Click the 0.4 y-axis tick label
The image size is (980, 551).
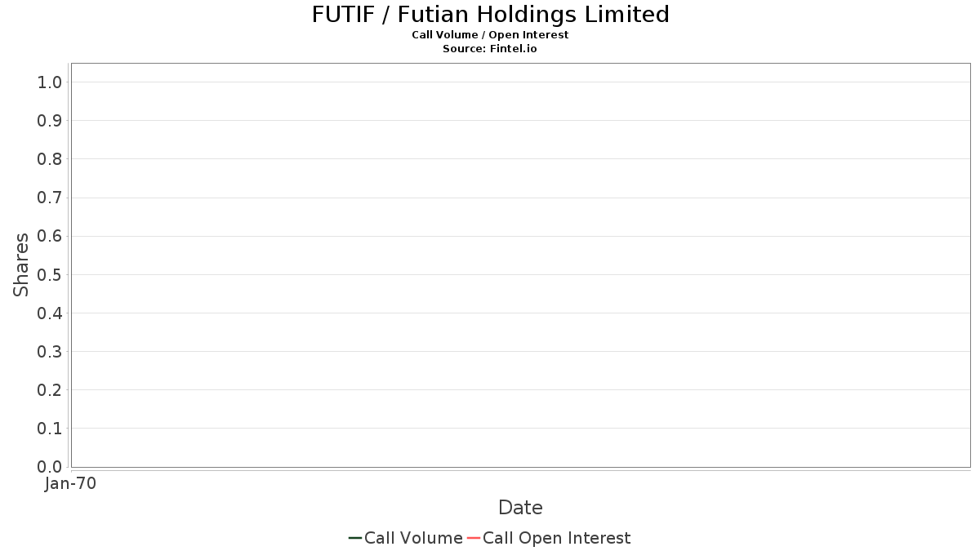tap(50, 313)
